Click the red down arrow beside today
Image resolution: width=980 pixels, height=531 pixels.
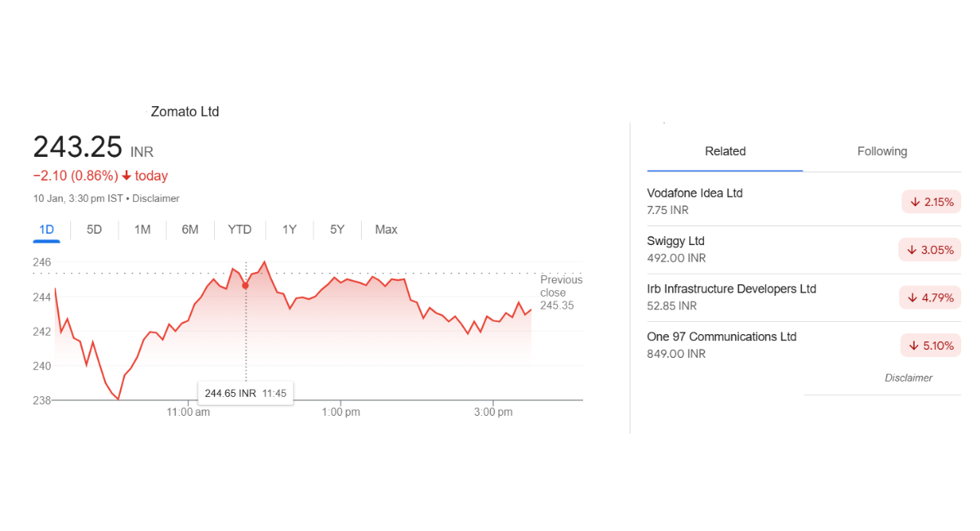127,176
